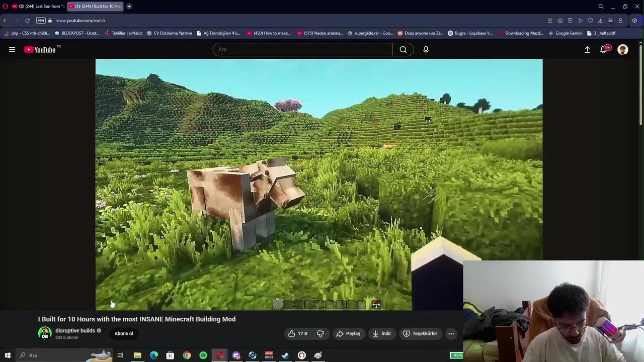This screenshot has height=362, width=644.
Task: Open the Windows Start menu
Action: [8, 355]
